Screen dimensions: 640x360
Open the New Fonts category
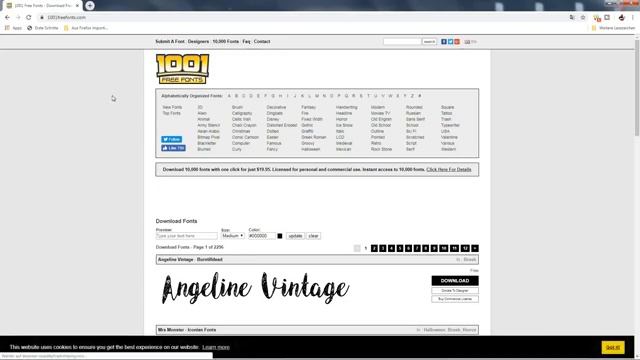(172, 107)
